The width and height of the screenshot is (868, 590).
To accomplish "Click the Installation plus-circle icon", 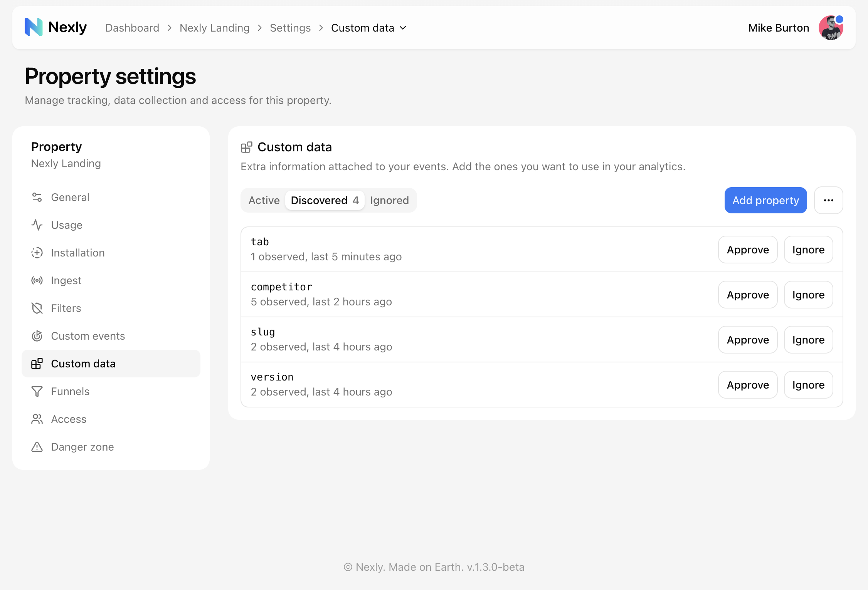I will (x=37, y=253).
